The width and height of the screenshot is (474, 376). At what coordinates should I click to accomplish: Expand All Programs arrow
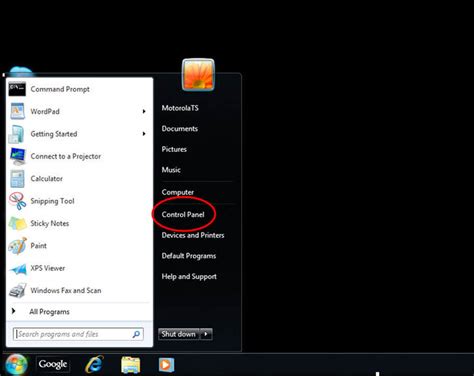tap(13, 311)
